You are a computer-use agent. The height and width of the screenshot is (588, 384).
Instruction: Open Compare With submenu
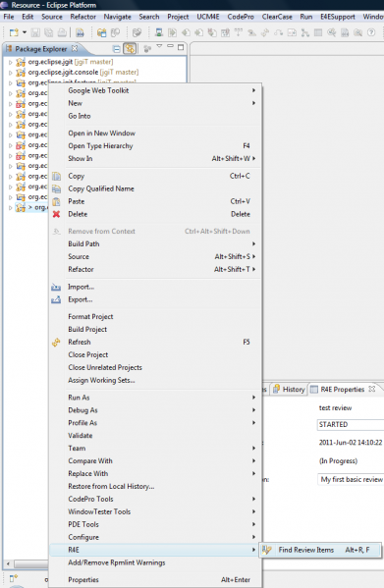[x=155, y=461]
